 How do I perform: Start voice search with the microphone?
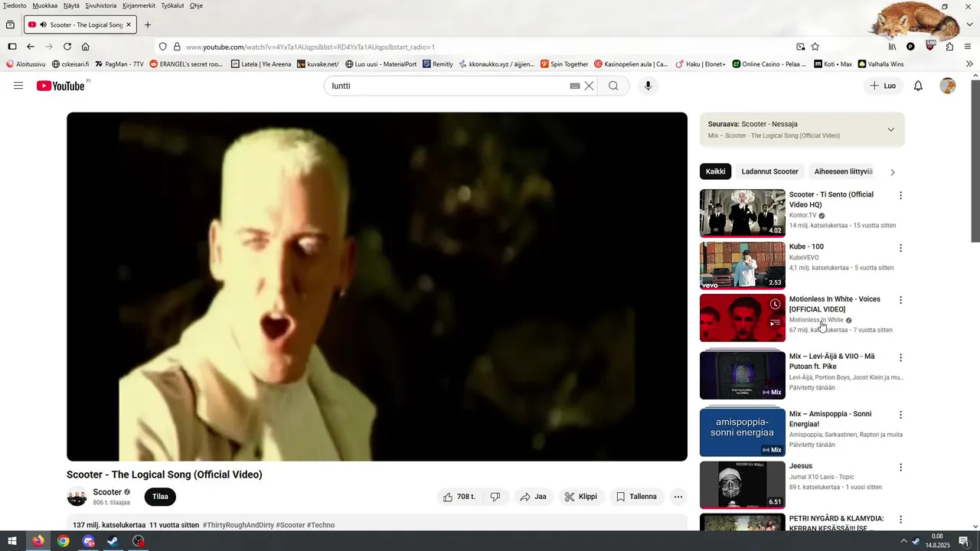pos(648,86)
